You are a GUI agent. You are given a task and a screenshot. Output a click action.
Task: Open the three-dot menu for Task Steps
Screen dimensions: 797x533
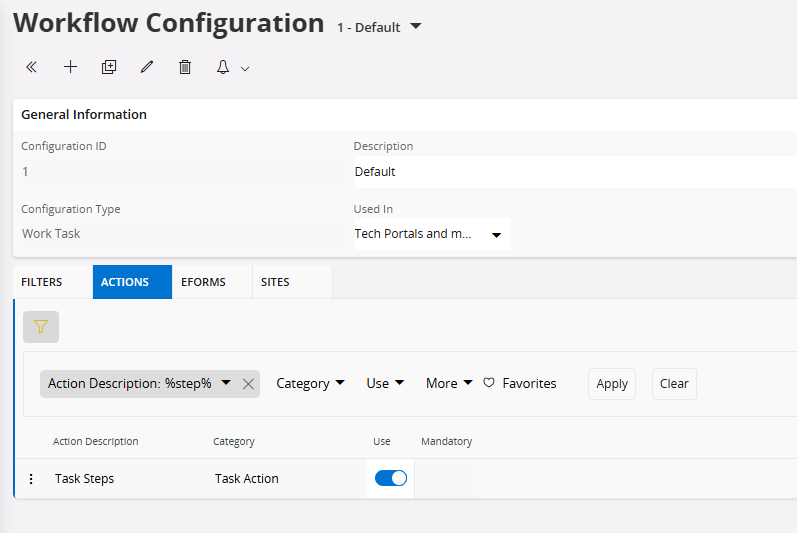click(31, 479)
